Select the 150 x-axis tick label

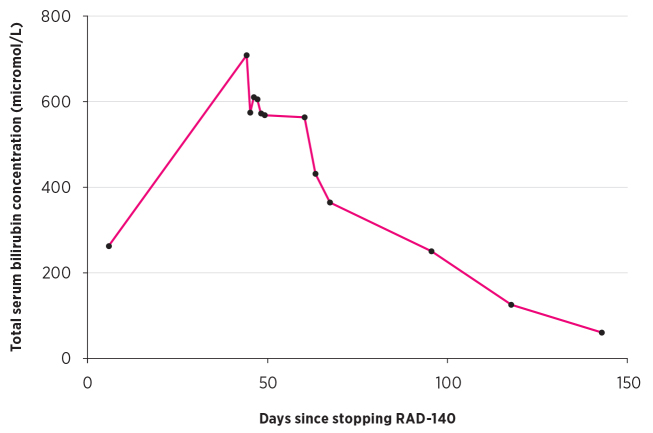point(627,382)
